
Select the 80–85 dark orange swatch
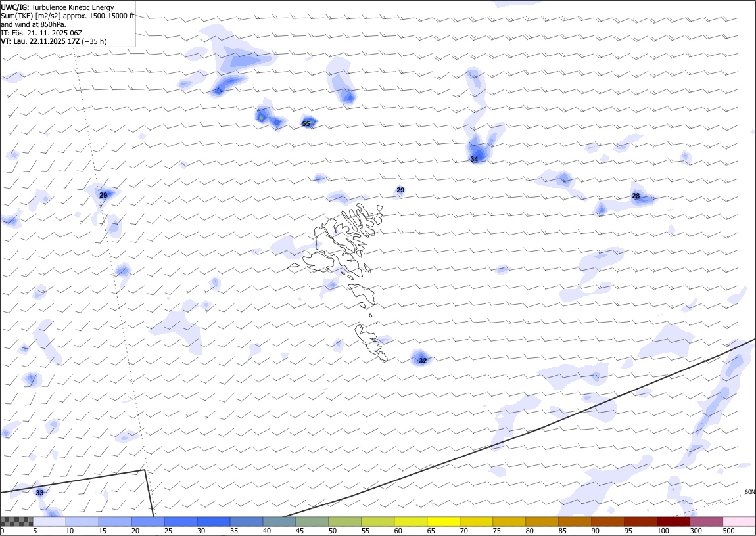pyautogui.click(x=542, y=522)
